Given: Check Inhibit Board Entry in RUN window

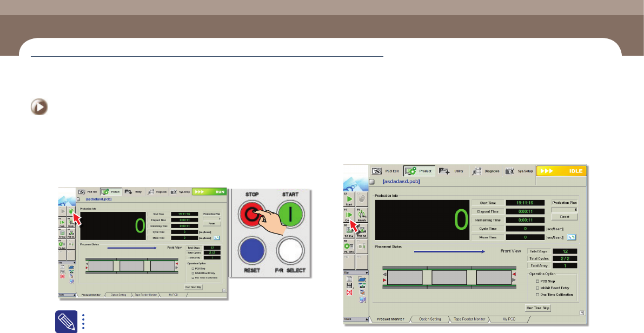Looking at the screenshot, I should 192,273.
